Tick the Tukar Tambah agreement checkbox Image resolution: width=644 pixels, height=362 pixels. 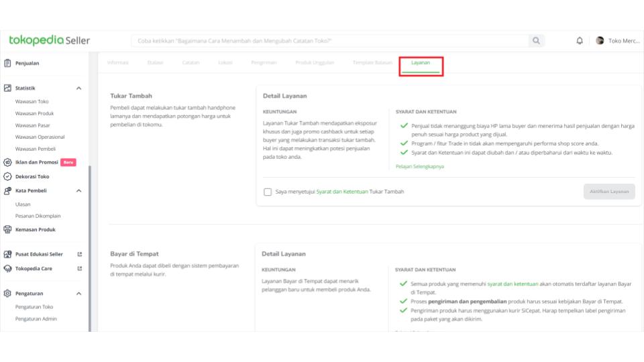point(268,192)
